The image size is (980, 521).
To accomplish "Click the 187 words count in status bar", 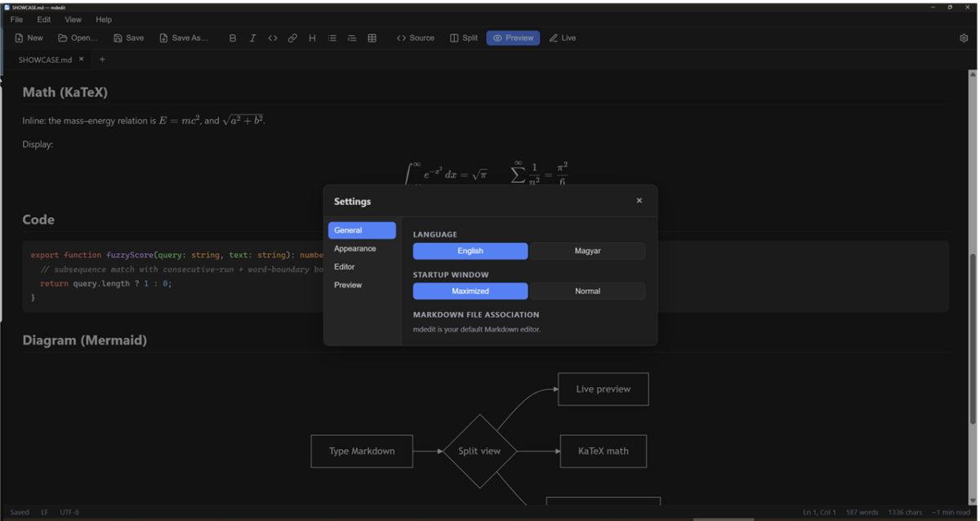I will pos(862,513).
